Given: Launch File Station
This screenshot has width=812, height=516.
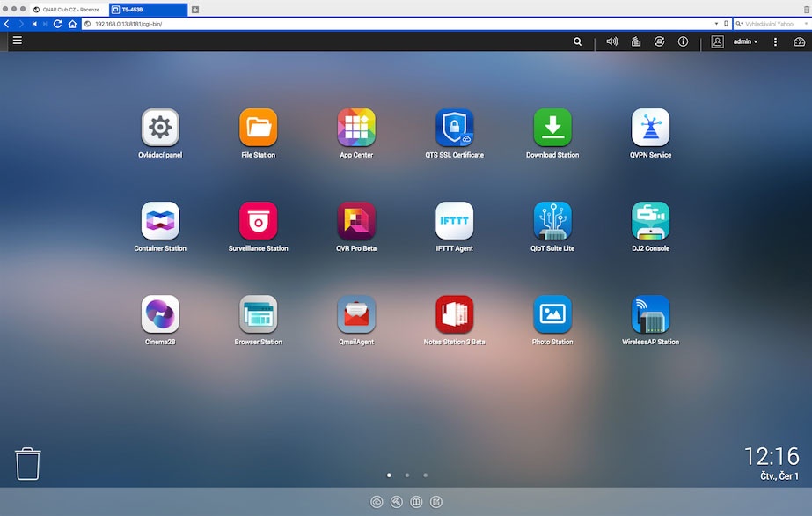Looking at the screenshot, I should (258, 128).
